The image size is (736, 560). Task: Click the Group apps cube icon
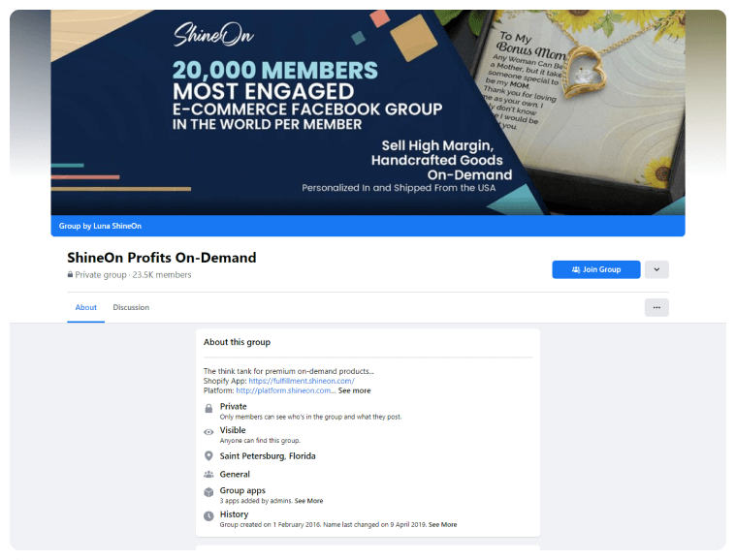[x=208, y=493]
